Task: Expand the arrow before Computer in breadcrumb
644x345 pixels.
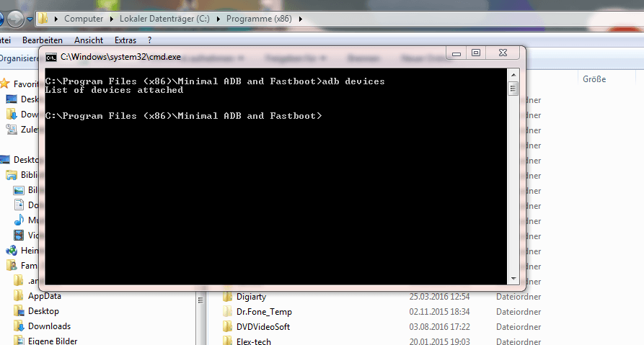Action: tap(56, 19)
